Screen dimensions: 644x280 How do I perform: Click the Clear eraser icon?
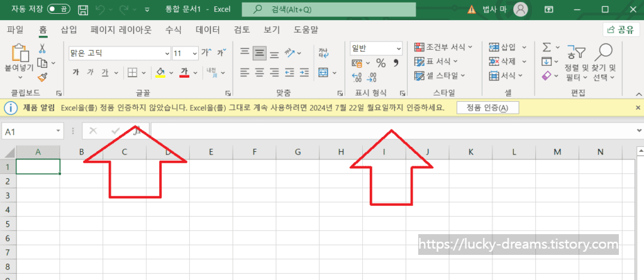[x=547, y=76]
